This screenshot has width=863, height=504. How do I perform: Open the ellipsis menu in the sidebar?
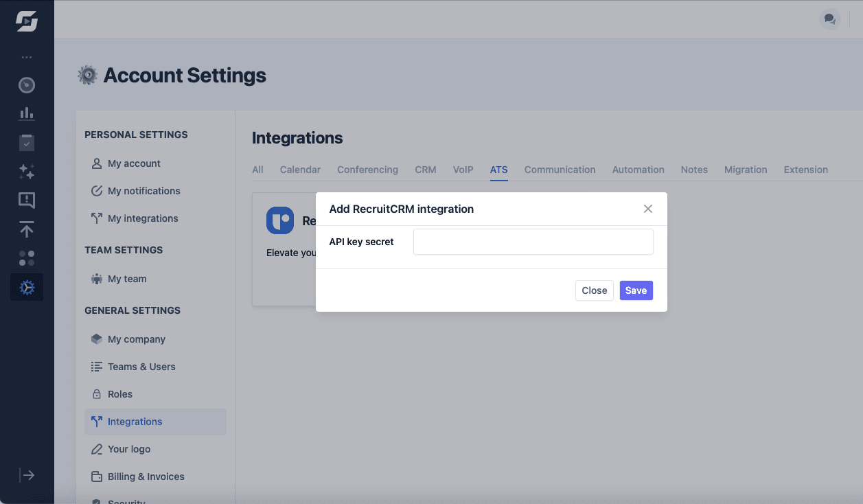(x=26, y=56)
